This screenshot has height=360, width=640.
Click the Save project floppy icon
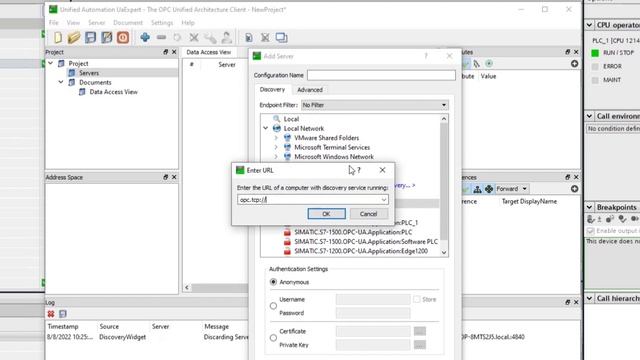point(90,38)
